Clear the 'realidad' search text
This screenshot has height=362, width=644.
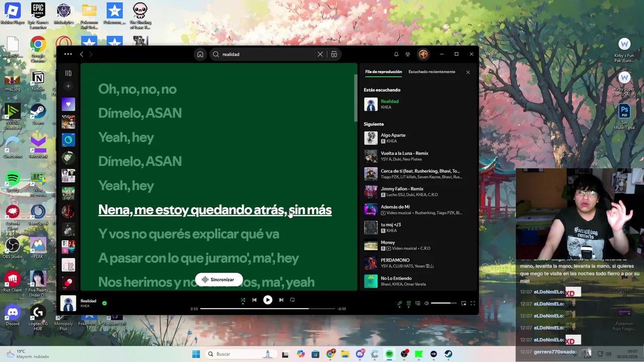[320, 54]
